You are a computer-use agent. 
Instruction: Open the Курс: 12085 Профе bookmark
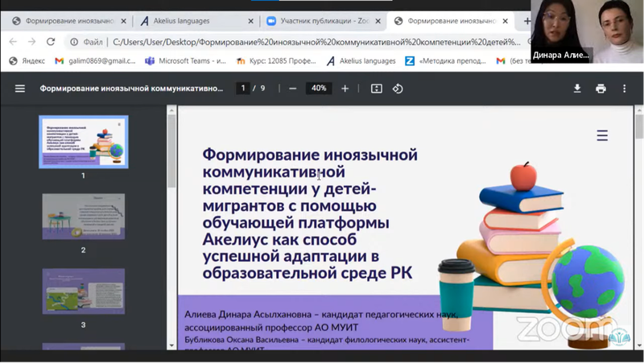276,61
